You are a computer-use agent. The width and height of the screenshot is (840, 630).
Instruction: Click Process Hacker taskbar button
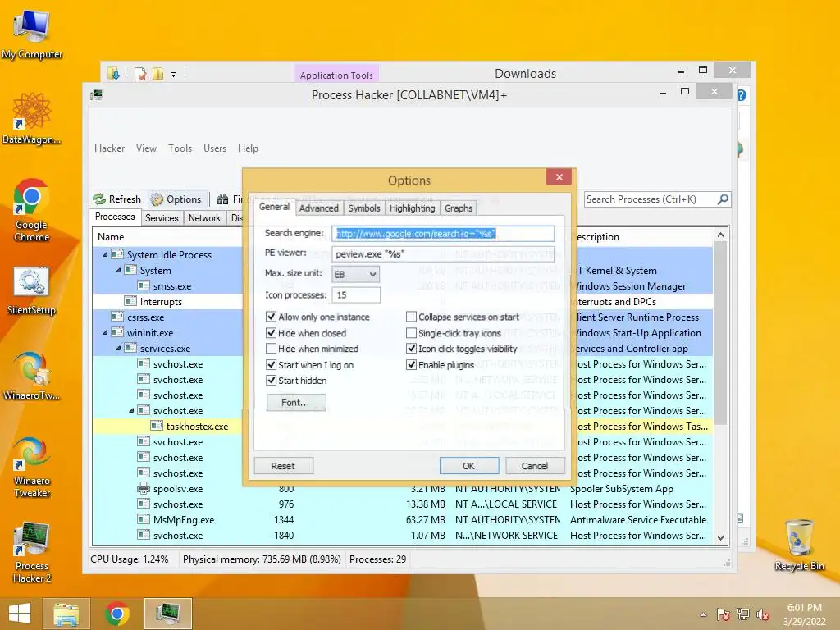point(167,614)
